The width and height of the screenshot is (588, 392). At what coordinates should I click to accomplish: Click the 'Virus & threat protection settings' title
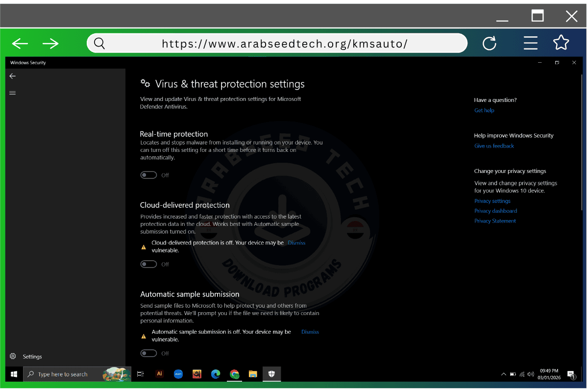(x=230, y=84)
